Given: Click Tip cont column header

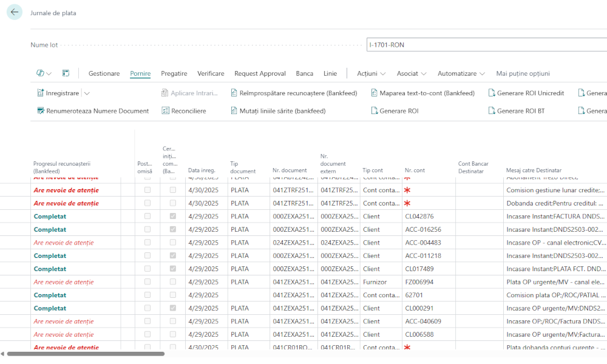Looking at the screenshot, I should [373, 170].
